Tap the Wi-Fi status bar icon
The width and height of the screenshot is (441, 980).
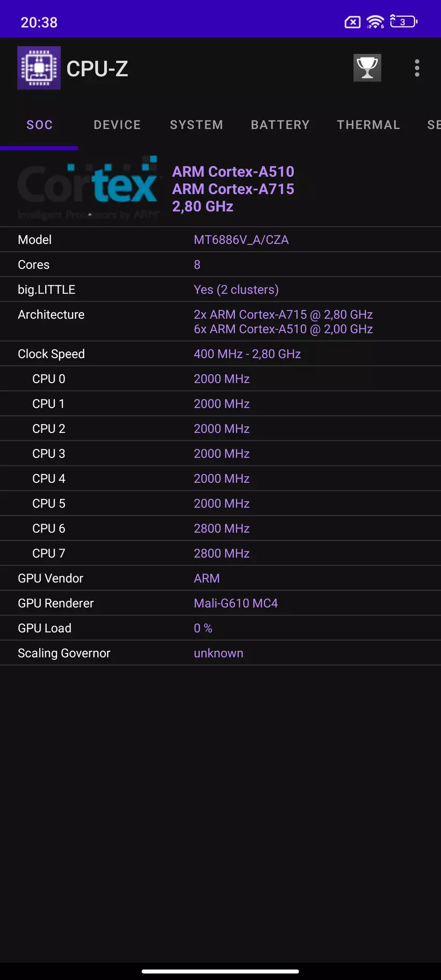pos(375,22)
